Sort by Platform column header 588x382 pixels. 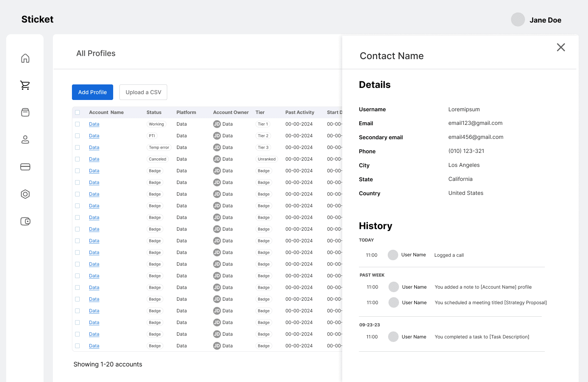click(x=186, y=112)
